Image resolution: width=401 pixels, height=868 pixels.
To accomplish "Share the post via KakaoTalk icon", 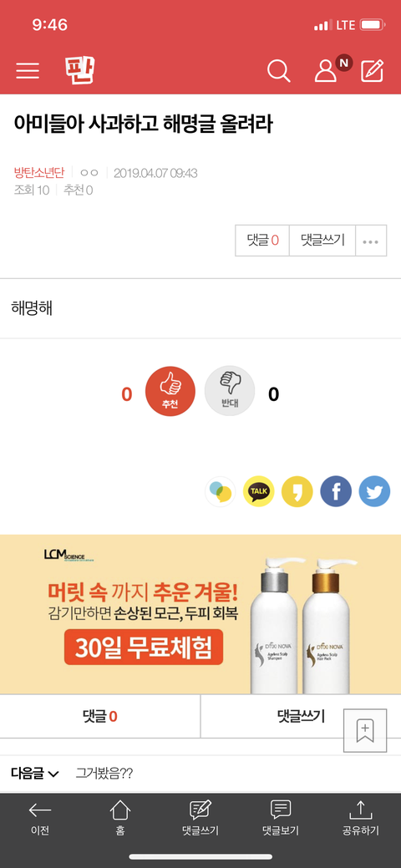I will [259, 491].
